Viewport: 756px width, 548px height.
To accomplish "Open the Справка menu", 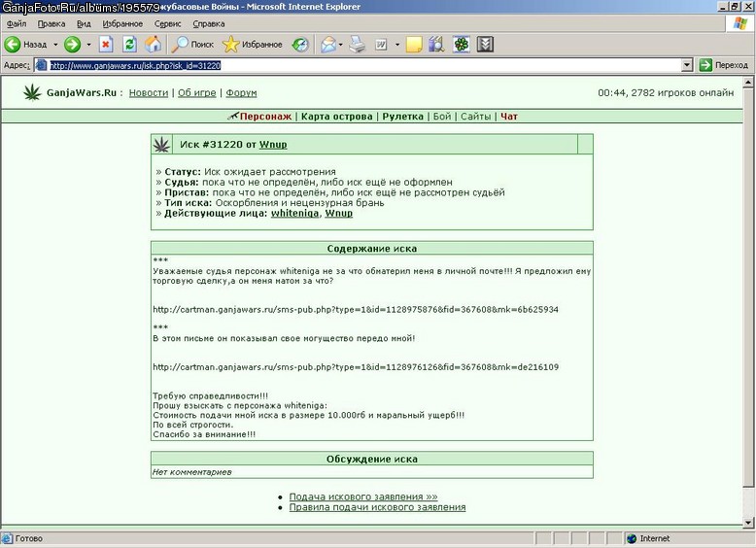I will click(208, 23).
